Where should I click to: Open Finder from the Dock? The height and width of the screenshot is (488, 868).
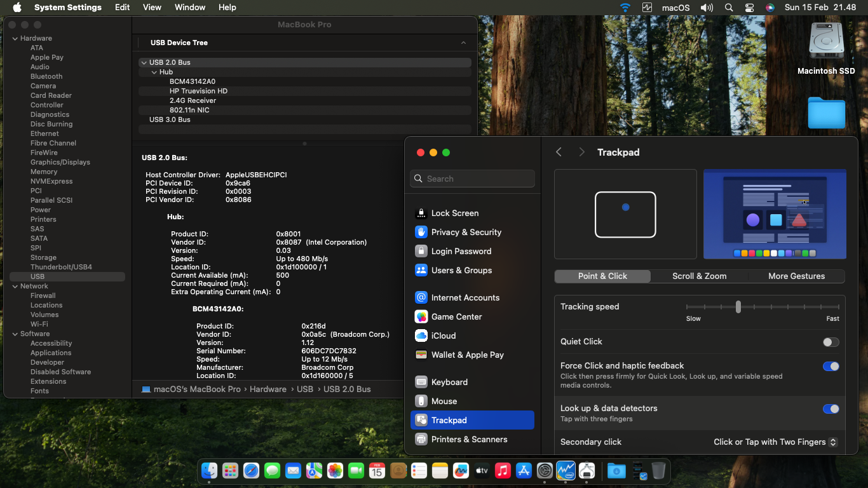tap(209, 470)
